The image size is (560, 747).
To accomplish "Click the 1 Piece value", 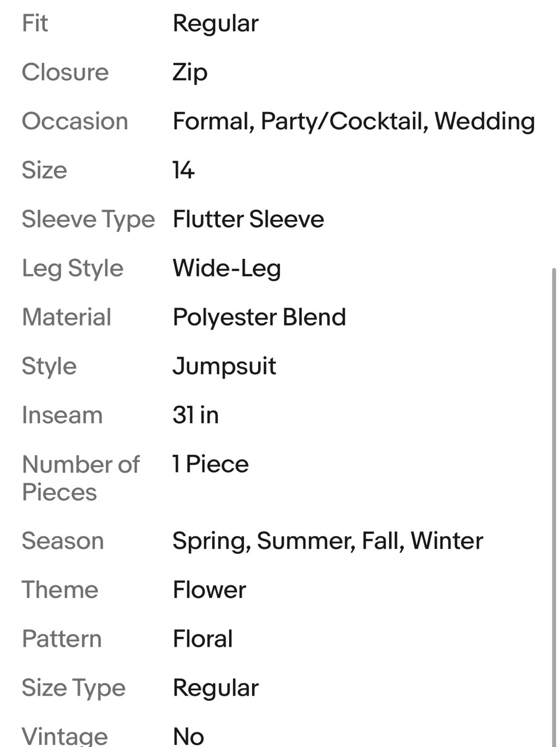I will (211, 464).
